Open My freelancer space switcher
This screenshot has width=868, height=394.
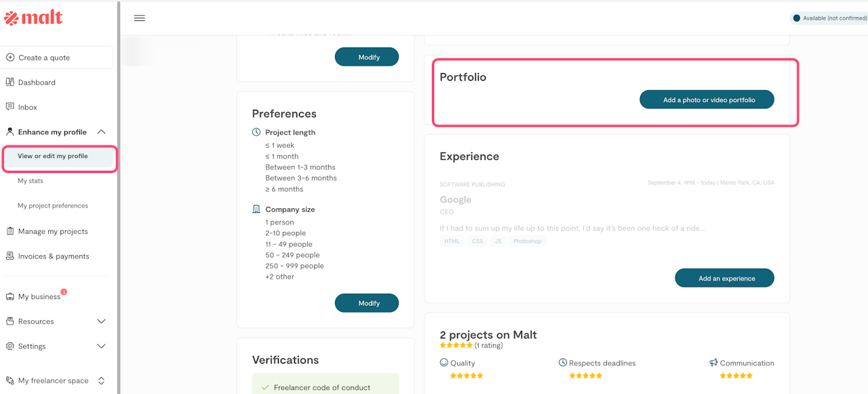point(101,381)
